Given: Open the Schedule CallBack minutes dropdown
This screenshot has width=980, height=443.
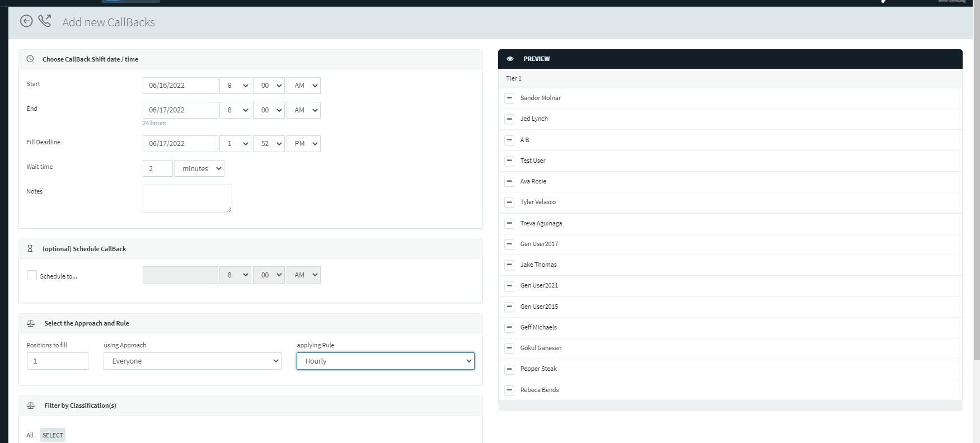Looking at the screenshot, I should 269,275.
